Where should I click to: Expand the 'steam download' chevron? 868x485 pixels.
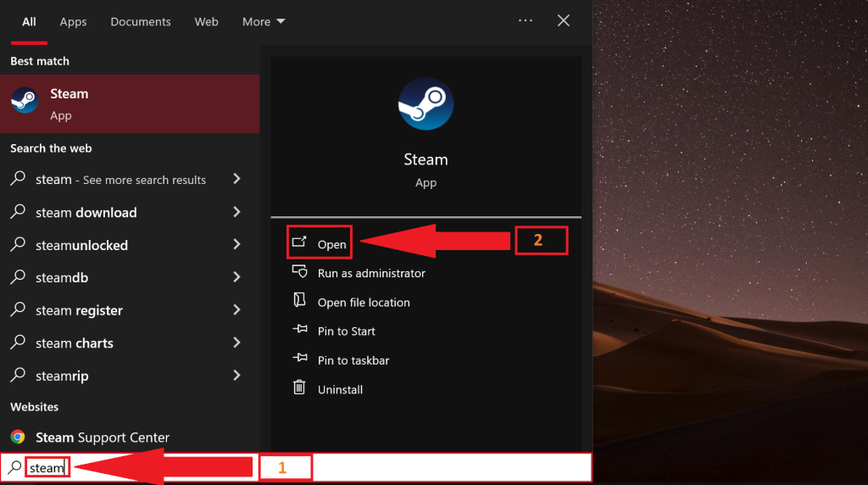coord(237,212)
